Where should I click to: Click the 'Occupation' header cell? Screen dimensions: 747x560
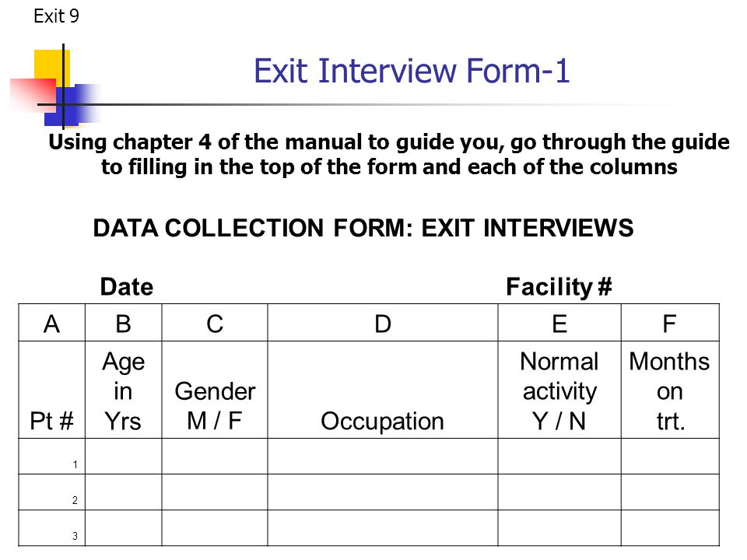point(383,390)
